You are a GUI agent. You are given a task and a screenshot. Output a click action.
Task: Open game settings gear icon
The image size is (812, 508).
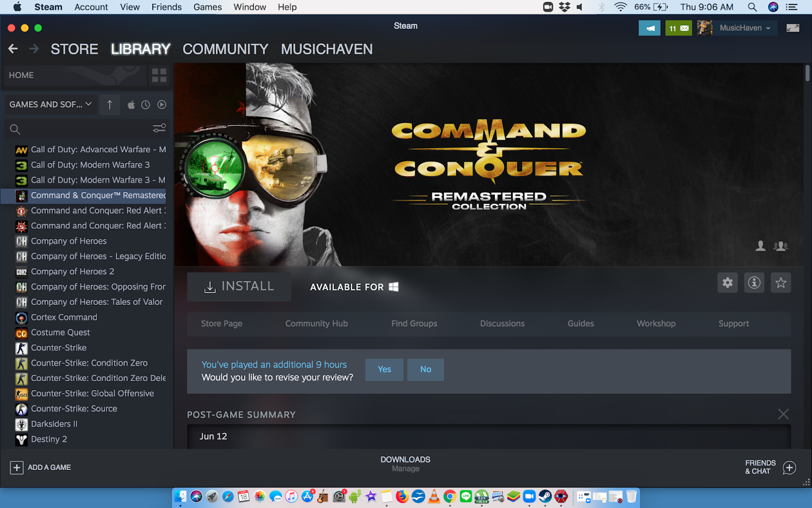tap(728, 282)
